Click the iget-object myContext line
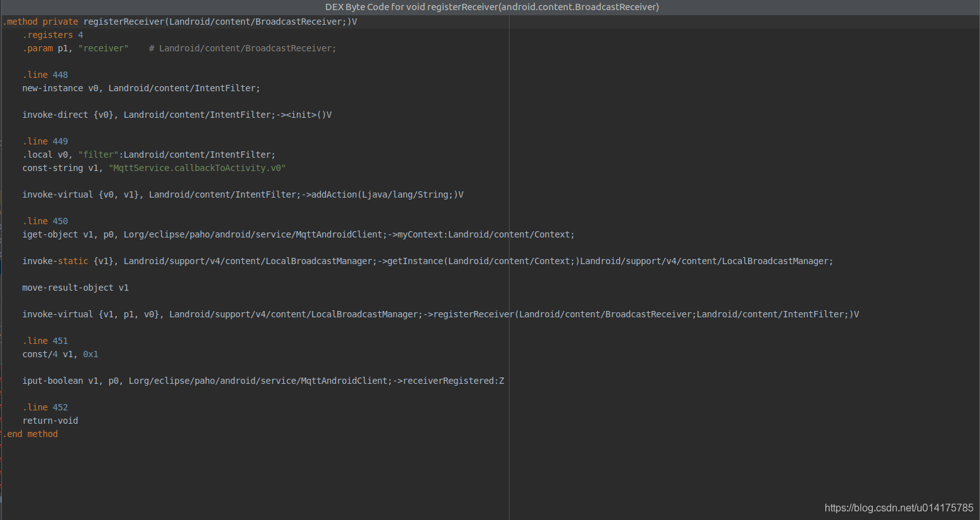 click(x=299, y=234)
